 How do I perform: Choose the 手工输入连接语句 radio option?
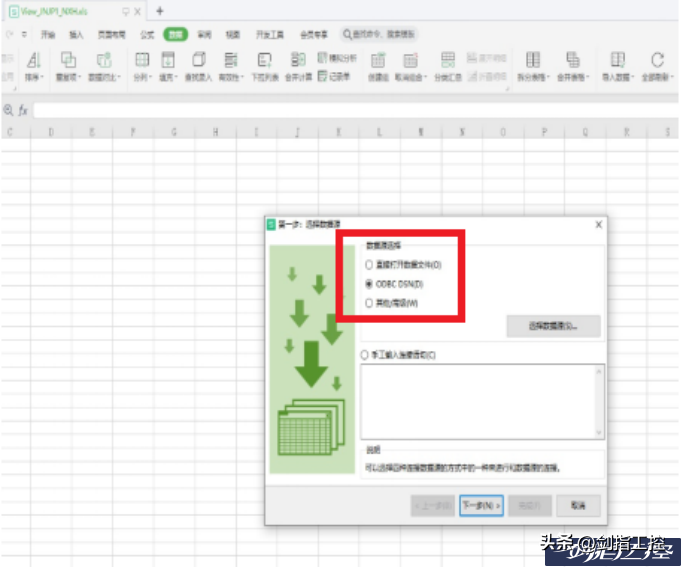coord(365,354)
